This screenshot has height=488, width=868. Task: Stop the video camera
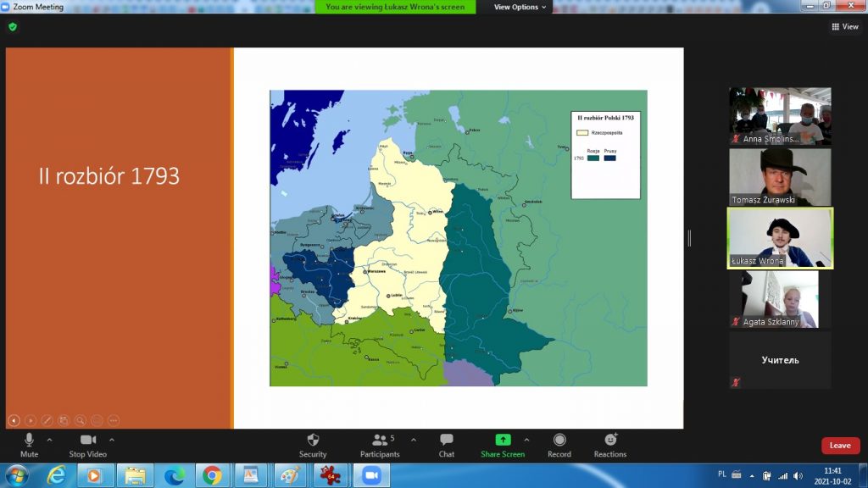88,444
